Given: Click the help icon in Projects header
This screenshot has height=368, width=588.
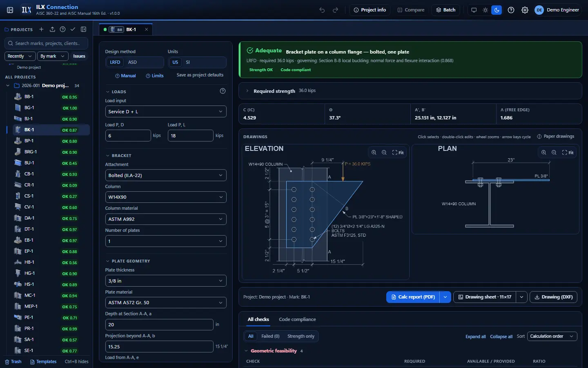Looking at the screenshot, I should 62,29.
